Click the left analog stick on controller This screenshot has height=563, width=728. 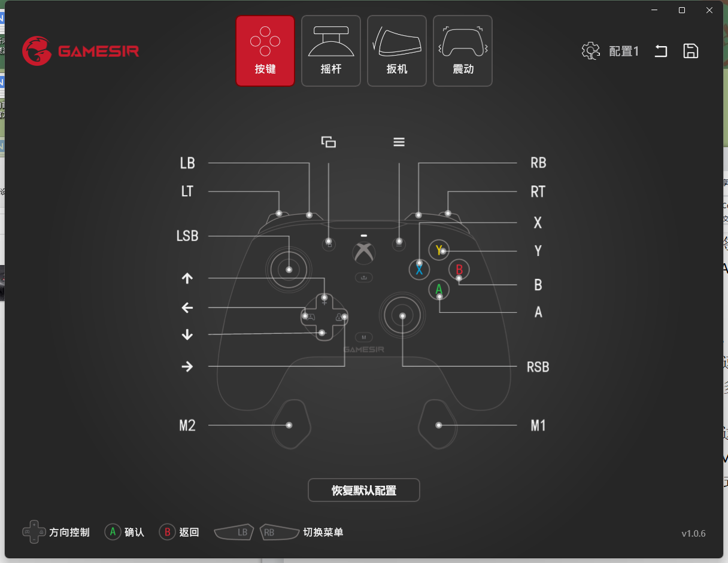(289, 269)
